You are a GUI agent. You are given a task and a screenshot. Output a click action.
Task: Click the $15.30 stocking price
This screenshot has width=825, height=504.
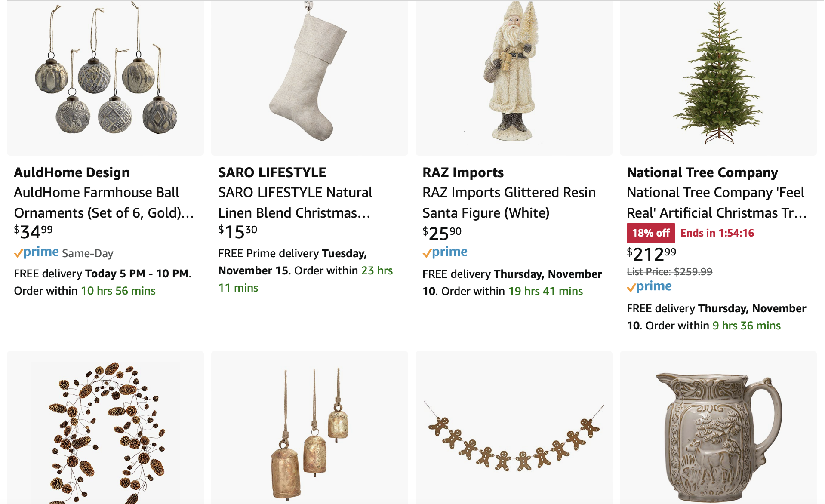pos(238,232)
